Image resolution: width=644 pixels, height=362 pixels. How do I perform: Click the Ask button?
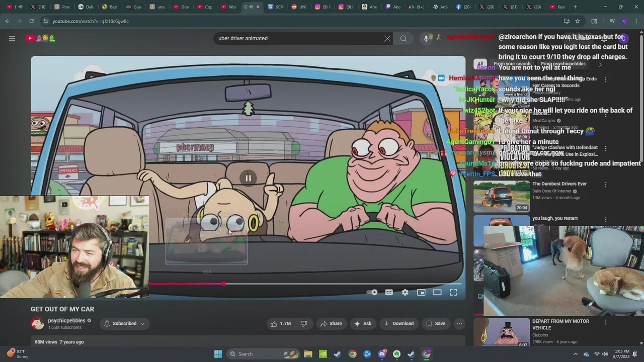[363, 324]
